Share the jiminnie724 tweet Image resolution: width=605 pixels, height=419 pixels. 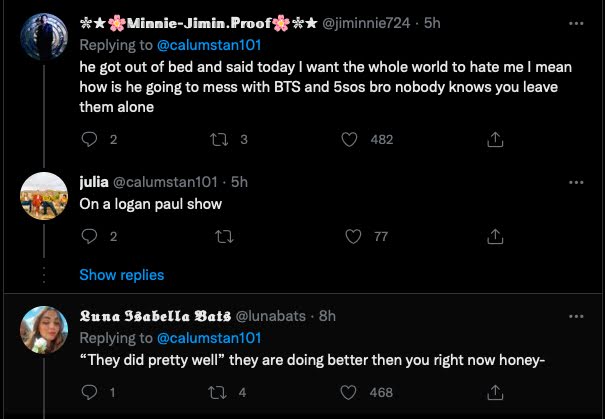click(493, 140)
